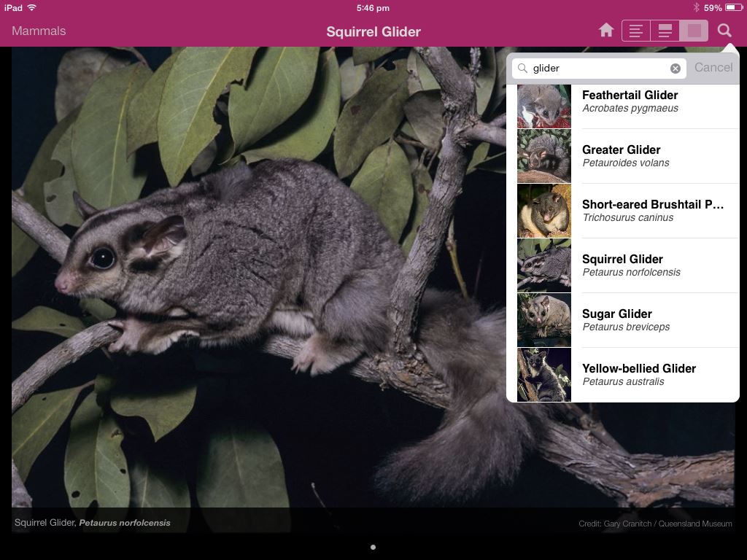Screen dimensions: 747x560
Task: Tap the search magnifier icon in toolbar
Action: click(724, 31)
